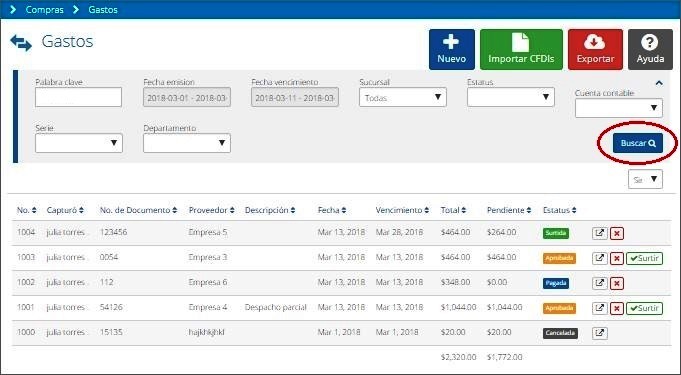
Task: Select document number 54126
Action: coord(111,307)
